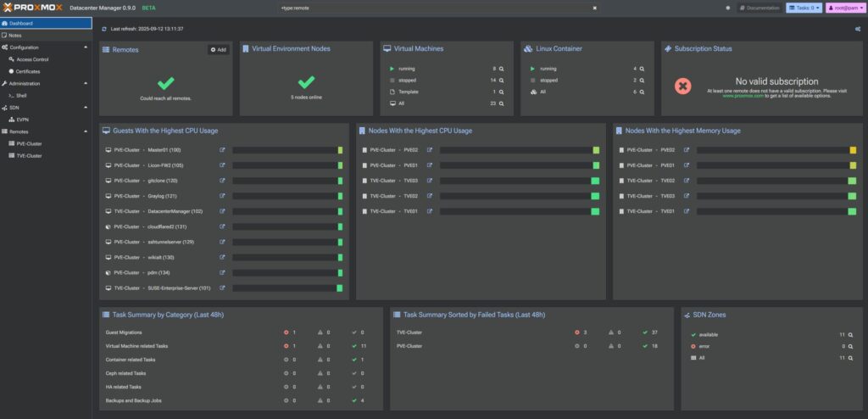
Task: Open dashboard settings gear icon
Action: tap(858, 29)
